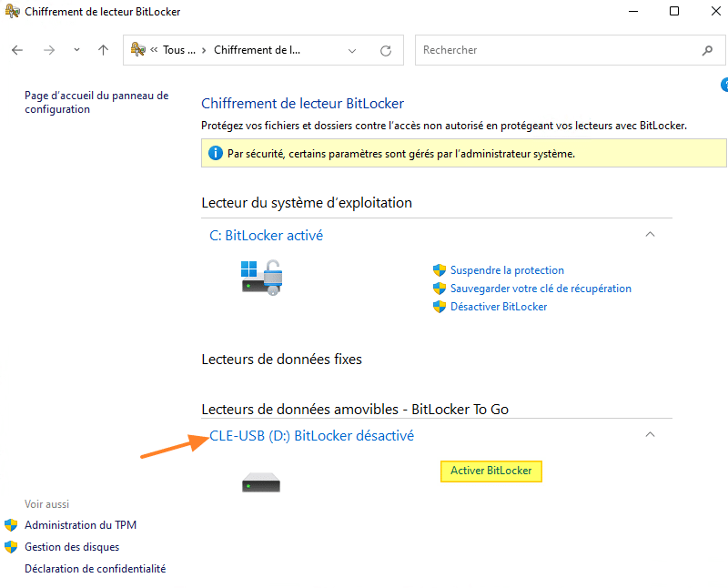This screenshot has height=588, width=728.
Task: Open Gestion des disques
Action: click(72, 547)
